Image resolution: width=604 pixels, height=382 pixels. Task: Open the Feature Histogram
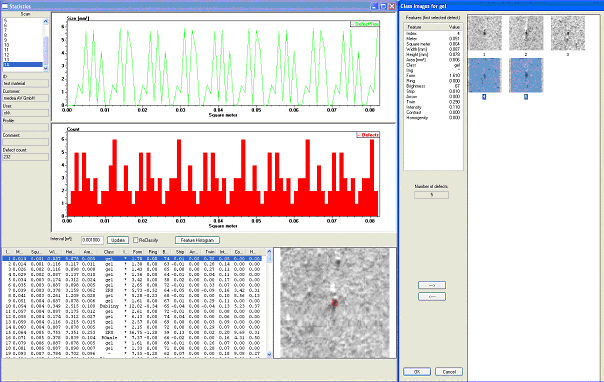197,240
